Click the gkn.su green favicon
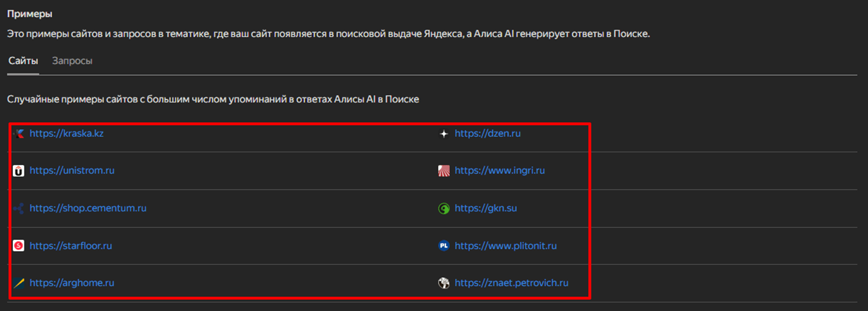Image resolution: width=868 pixels, height=311 pixels. [443, 209]
